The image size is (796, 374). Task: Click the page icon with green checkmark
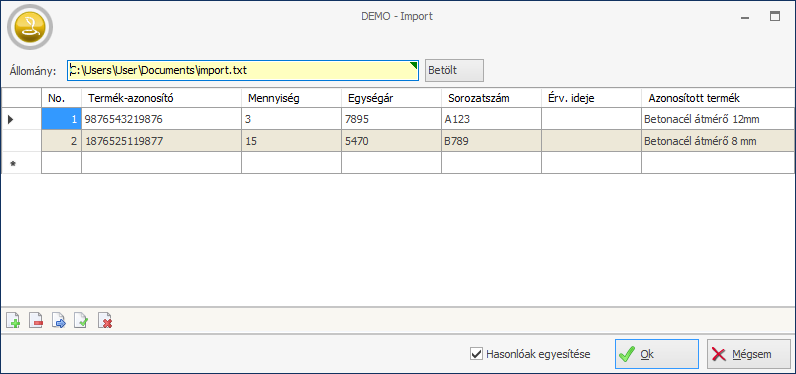(x=81, y=321)
